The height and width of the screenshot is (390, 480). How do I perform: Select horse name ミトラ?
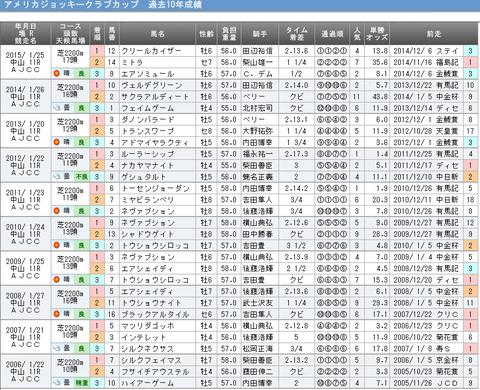[132, 62]
